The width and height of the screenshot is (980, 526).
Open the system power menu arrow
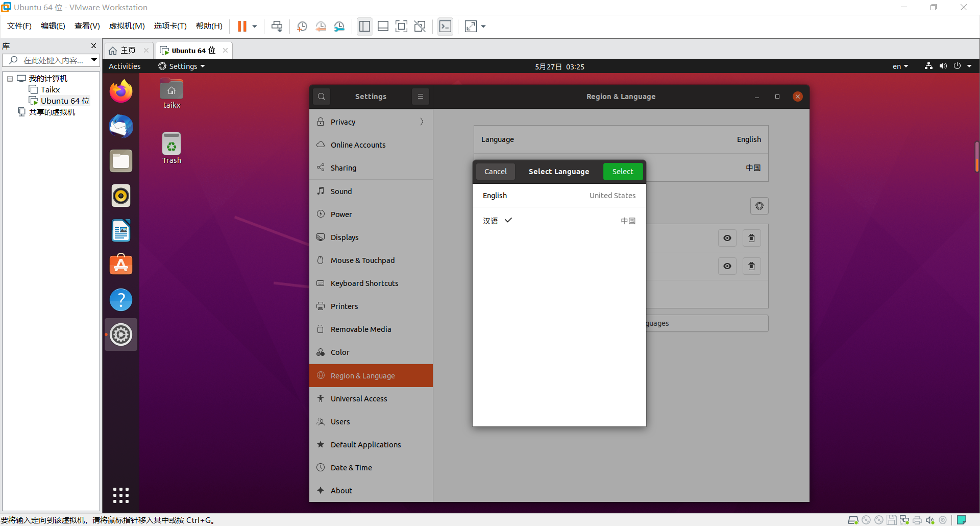point(969,66)
